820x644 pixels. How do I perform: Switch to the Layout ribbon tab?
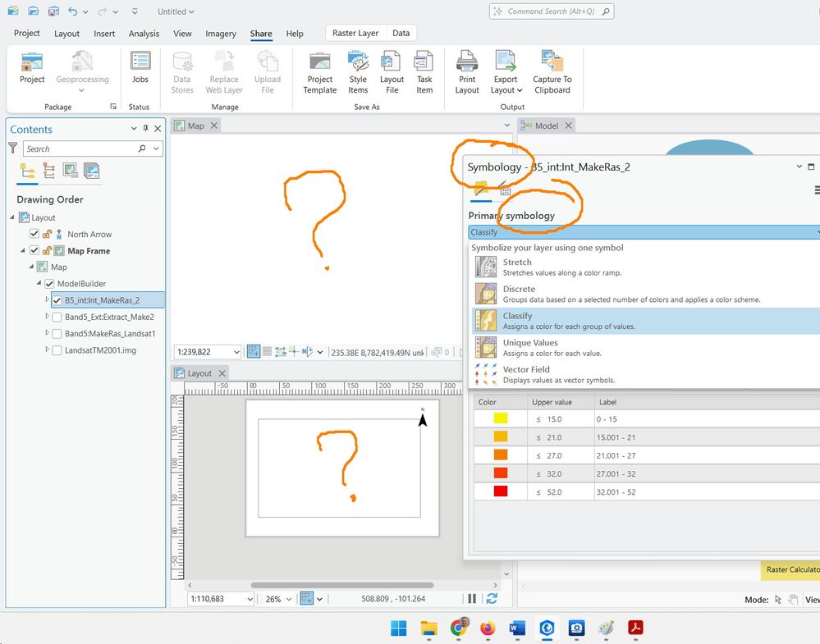[67, 34]
